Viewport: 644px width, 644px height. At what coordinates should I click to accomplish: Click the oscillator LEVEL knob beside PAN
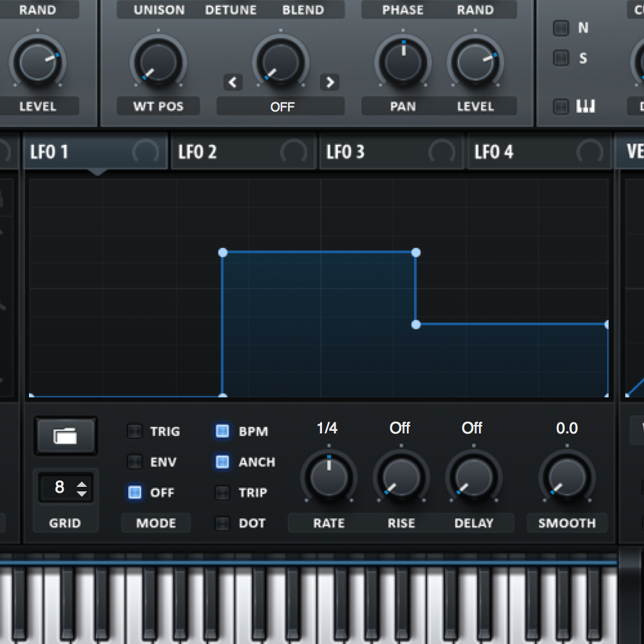coord(475,62)
